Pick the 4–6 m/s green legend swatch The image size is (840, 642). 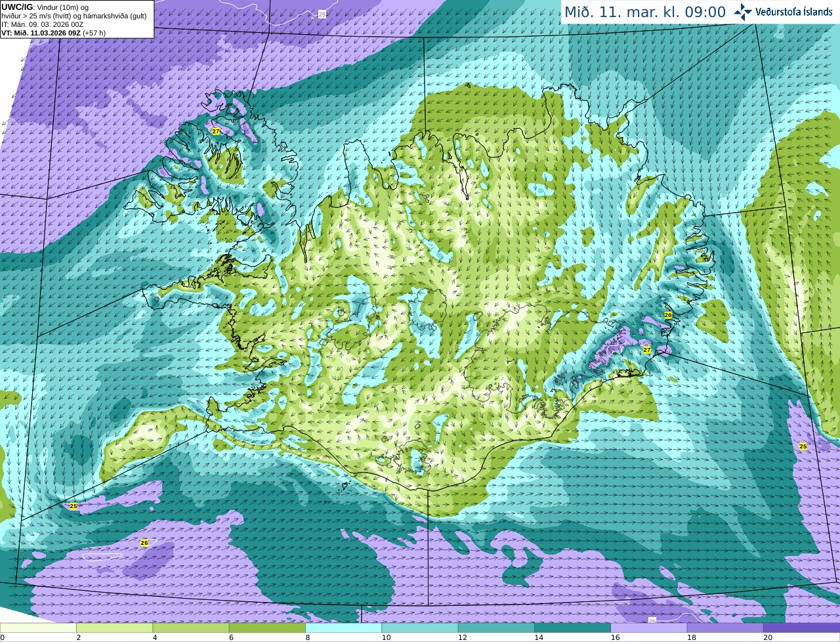191,628
